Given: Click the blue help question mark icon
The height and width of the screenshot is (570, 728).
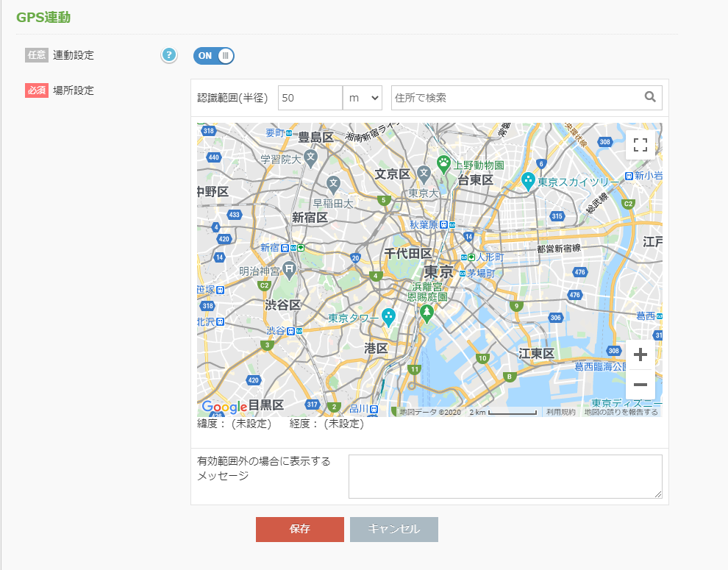Looking at the screenshot, I should tap(169, 55).
